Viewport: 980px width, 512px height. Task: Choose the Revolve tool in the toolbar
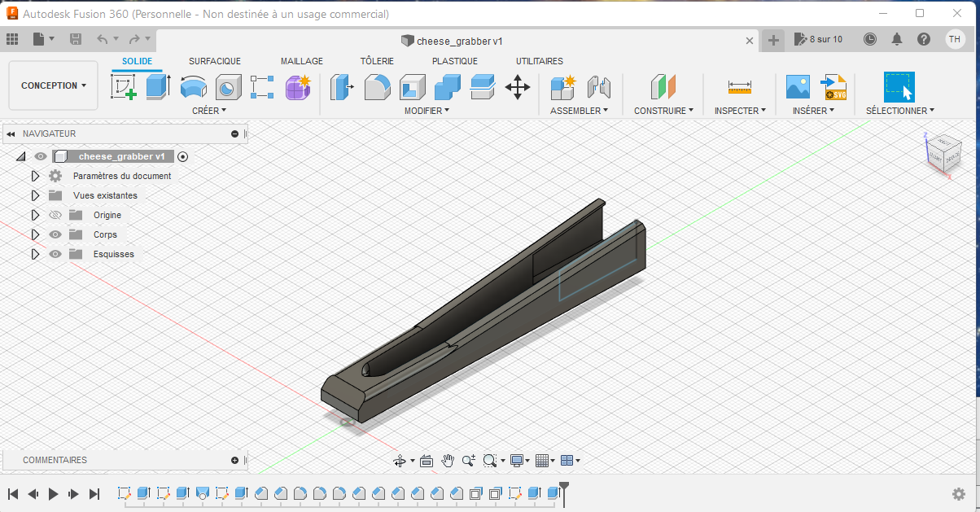click(x=193, y=86)
